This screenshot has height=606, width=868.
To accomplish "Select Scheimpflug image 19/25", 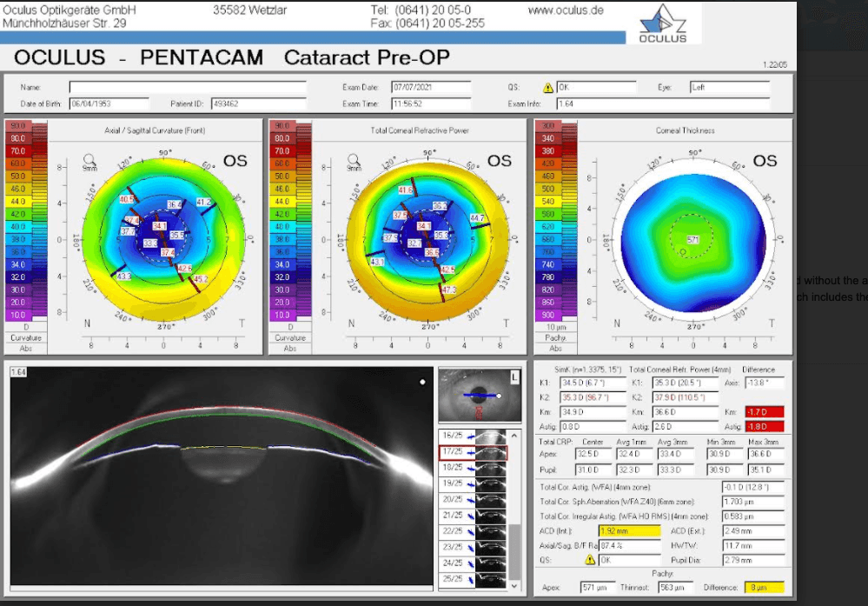I will pos(473,483).
